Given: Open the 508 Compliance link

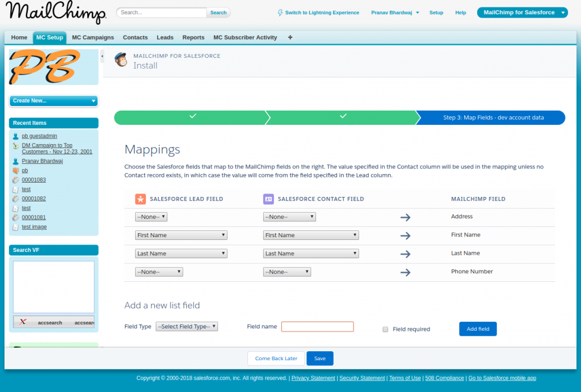Looking at the screenshot, I should point(445,378).
